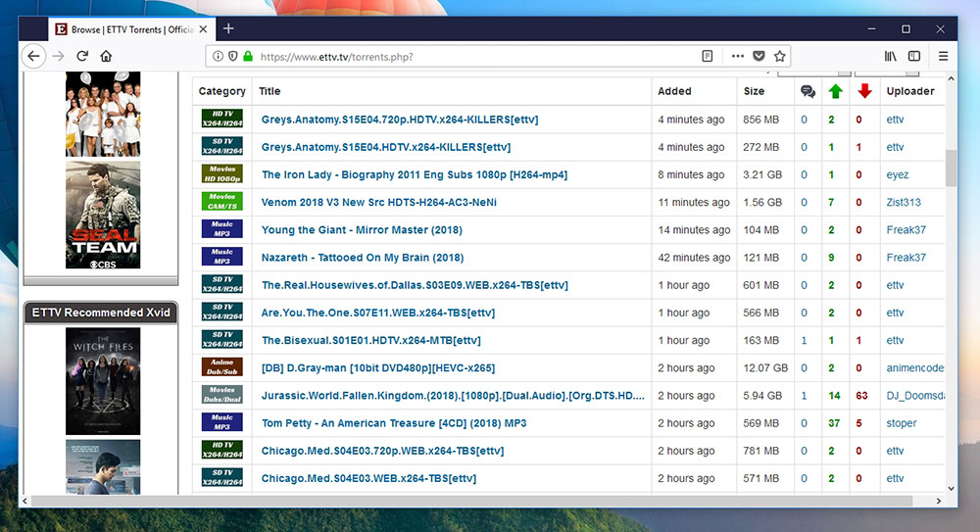Click The Witch Files poster thumbnail
This screenshot has height=532, width=980.
coord(103,381)
